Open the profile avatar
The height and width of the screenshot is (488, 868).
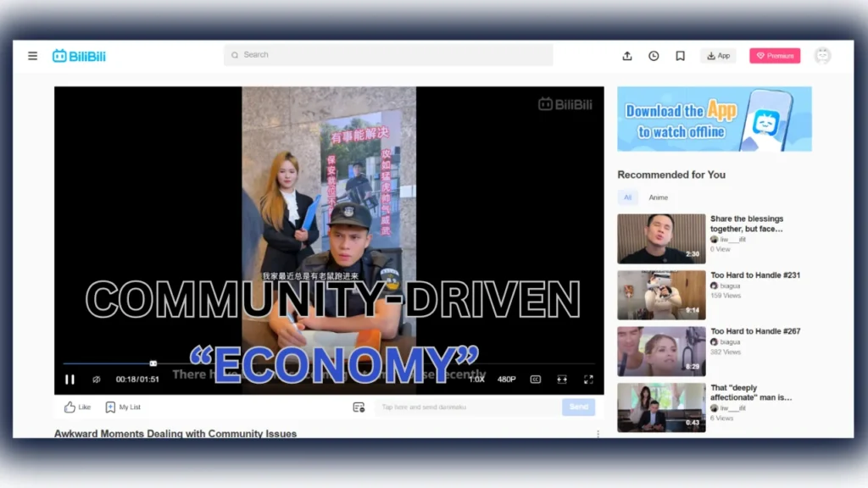(821, 56)
